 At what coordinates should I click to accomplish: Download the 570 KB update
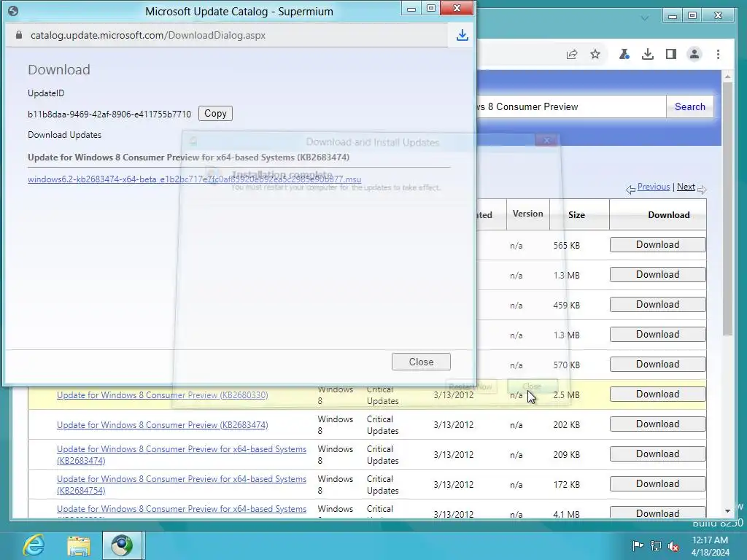tap(658, 365)
